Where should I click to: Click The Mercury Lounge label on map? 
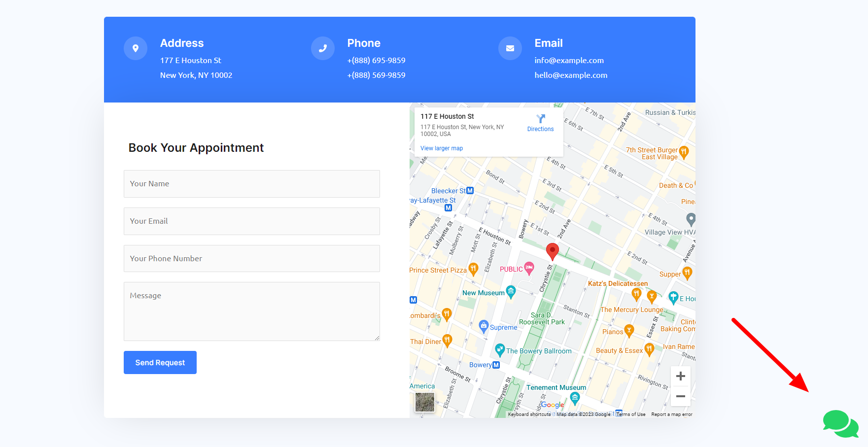point(632,309)
